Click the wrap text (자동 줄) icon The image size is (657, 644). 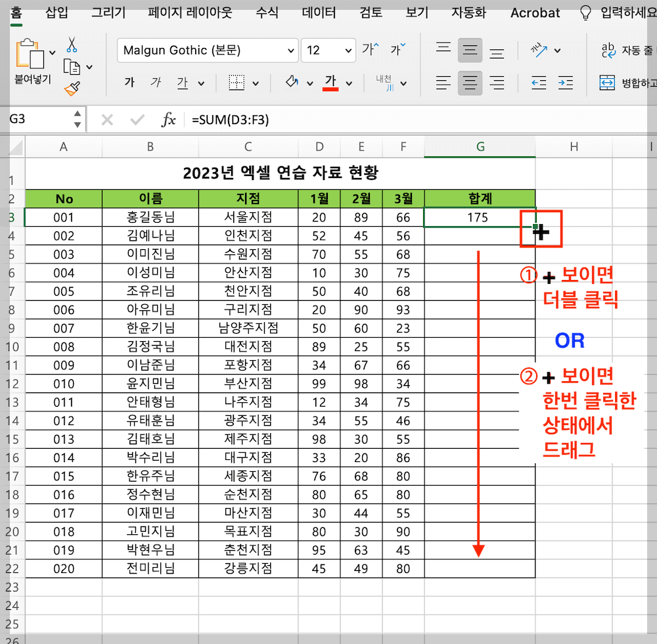pos(608,50)
